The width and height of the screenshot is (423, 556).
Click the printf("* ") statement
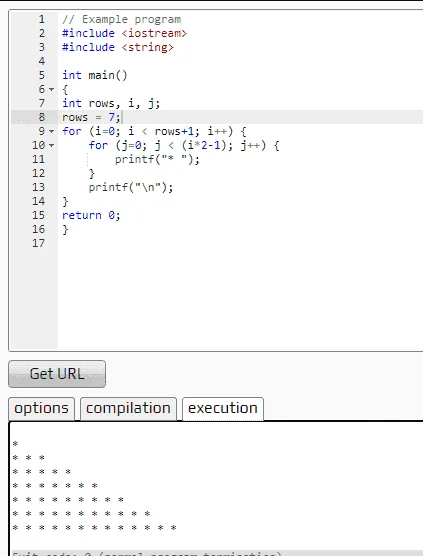pyautogui.click(x=157, y=159)
